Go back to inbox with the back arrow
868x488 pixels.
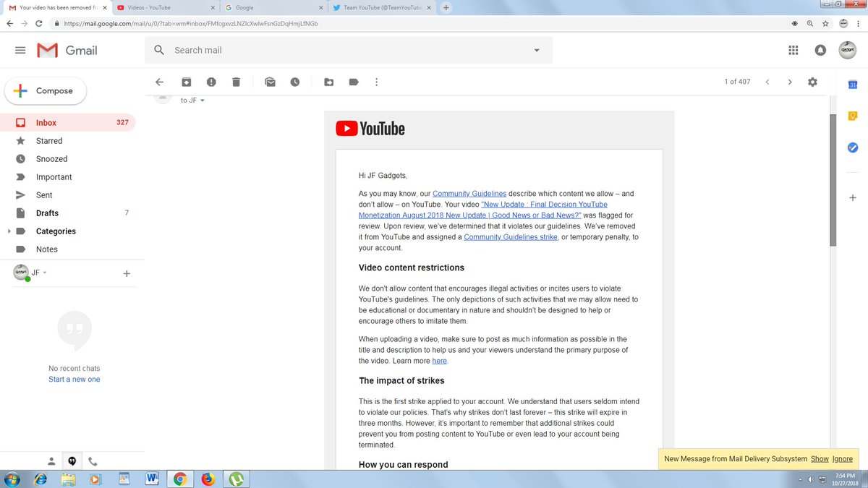(x=160, y=82)
